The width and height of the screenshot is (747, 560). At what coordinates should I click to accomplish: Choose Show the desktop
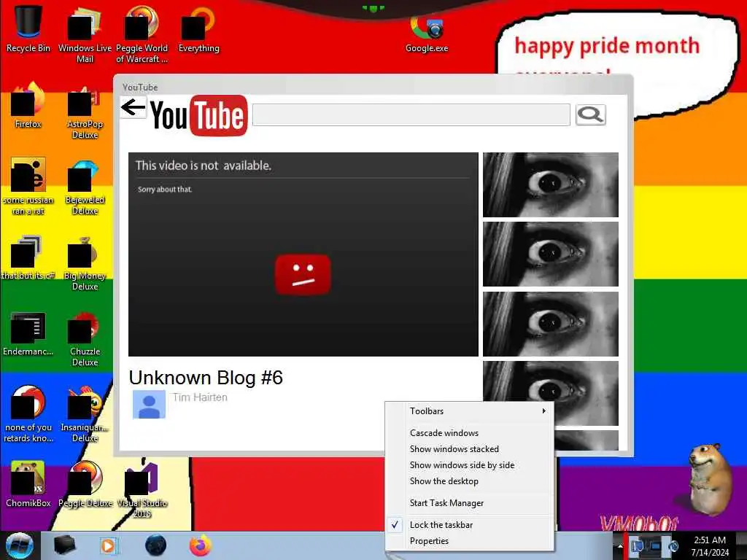(x=469, y=481)
